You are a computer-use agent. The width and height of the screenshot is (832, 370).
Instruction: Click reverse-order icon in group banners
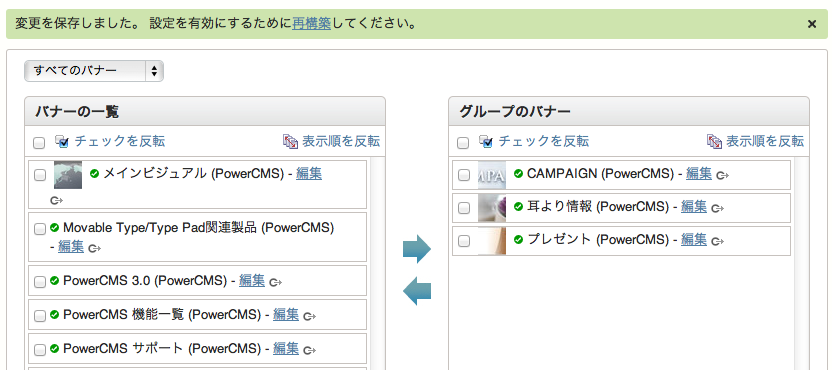[714, 141]
